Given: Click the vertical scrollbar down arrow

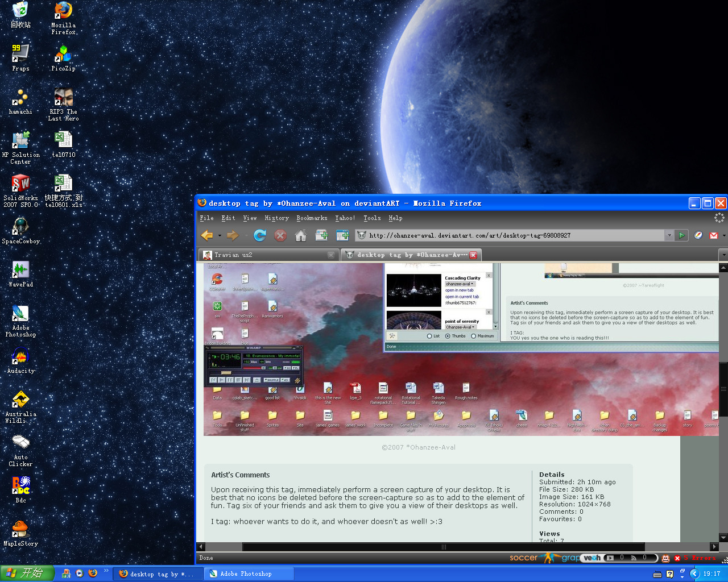Looking at the screenshot, I should pos(723,538).
